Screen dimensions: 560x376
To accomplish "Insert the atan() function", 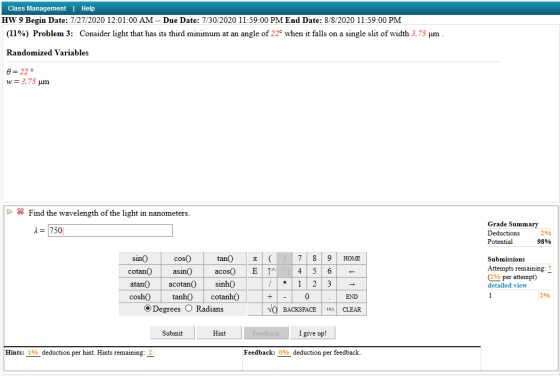I will 140,284.
